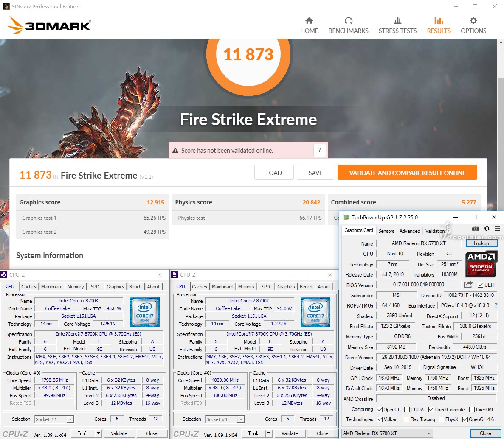Switch to the Advanced tab in GPU-Z
Image resolution: width=504 pixels, height=439 pixels.
pyautogui.click(x=409, y=231)
